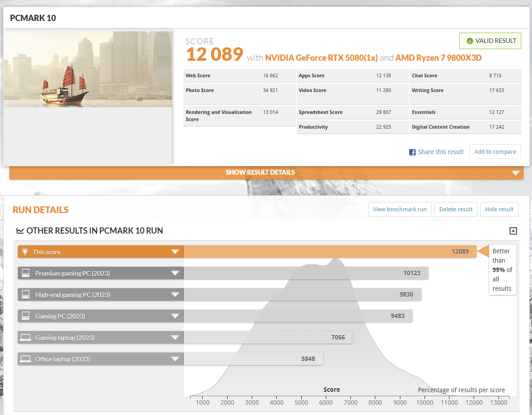Viewport: 532px width, 415px height.
Task: Click the info icon in Valid Result badge
Action: 470,41
